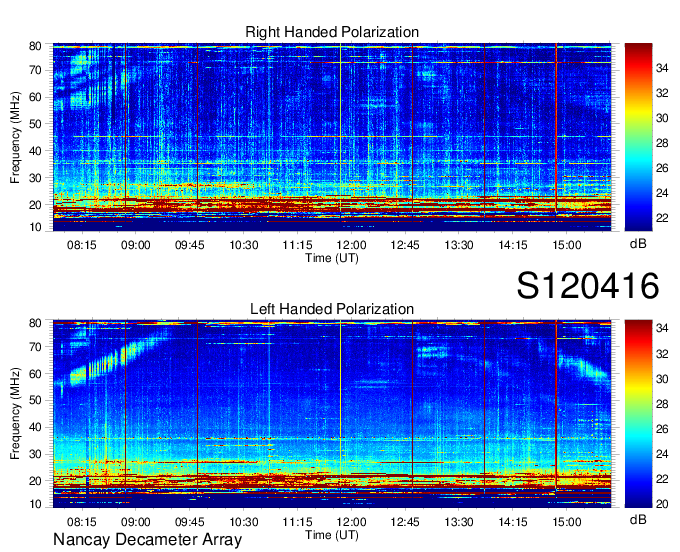Click the 50 frequency tick on top plot
The width and height of the screenshot is (680, 552).
(35, 124)
